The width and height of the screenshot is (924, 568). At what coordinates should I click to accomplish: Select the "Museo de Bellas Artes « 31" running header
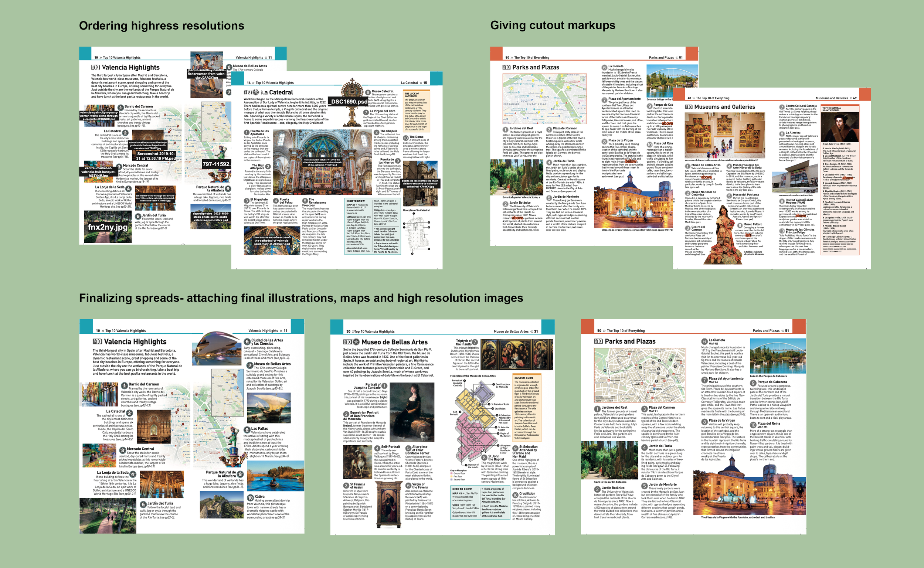point(515,331)
